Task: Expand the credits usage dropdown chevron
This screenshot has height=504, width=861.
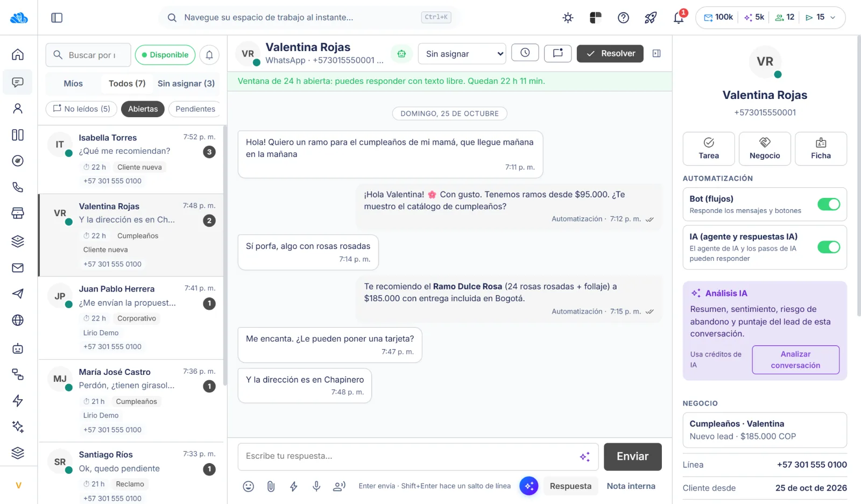Action: 833,18
